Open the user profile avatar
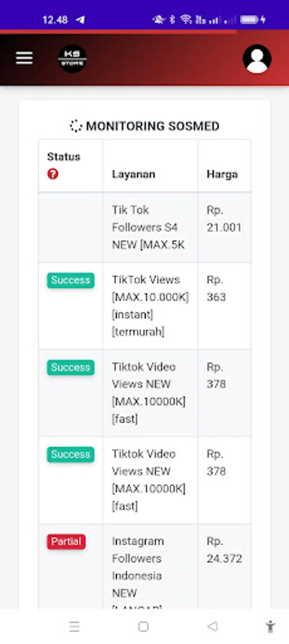The image size is (289, 644). point(257,59)
